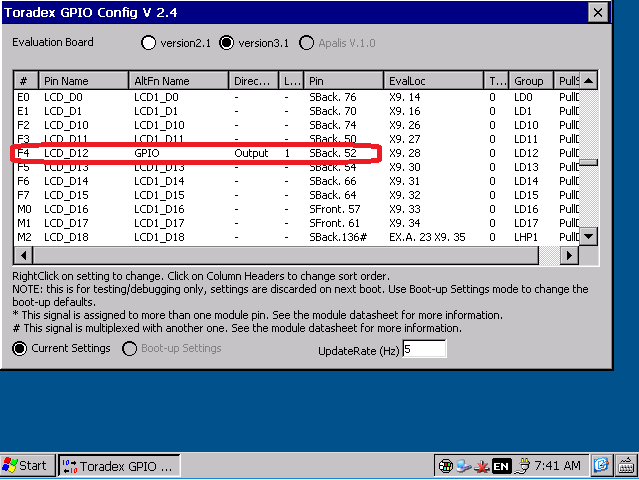Click the E0 row number cell
This screenshot has height=480, width=639.
[x=23, y=97]
